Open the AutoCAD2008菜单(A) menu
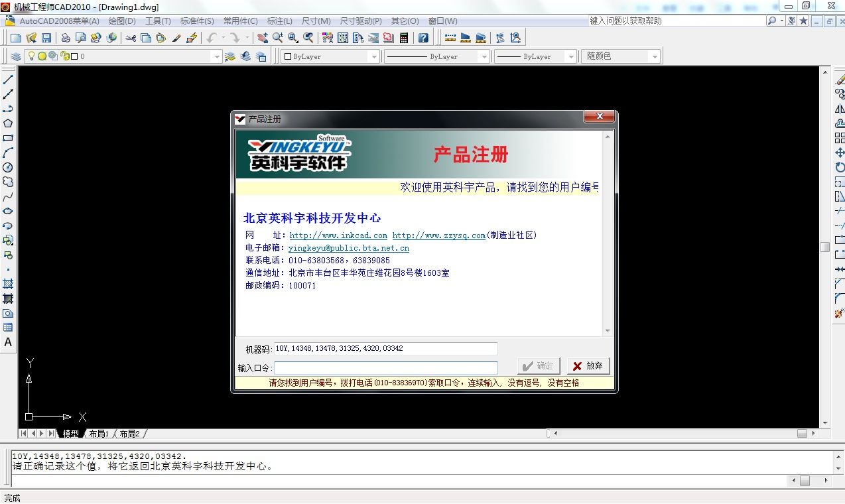The image size is (845, 504). pyautogui.click(x=59, y=21)
